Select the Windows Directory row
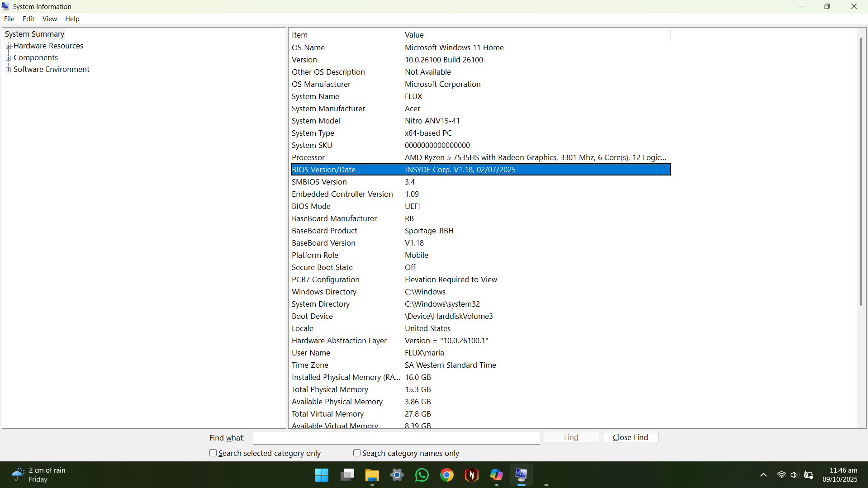 point(480,292)
